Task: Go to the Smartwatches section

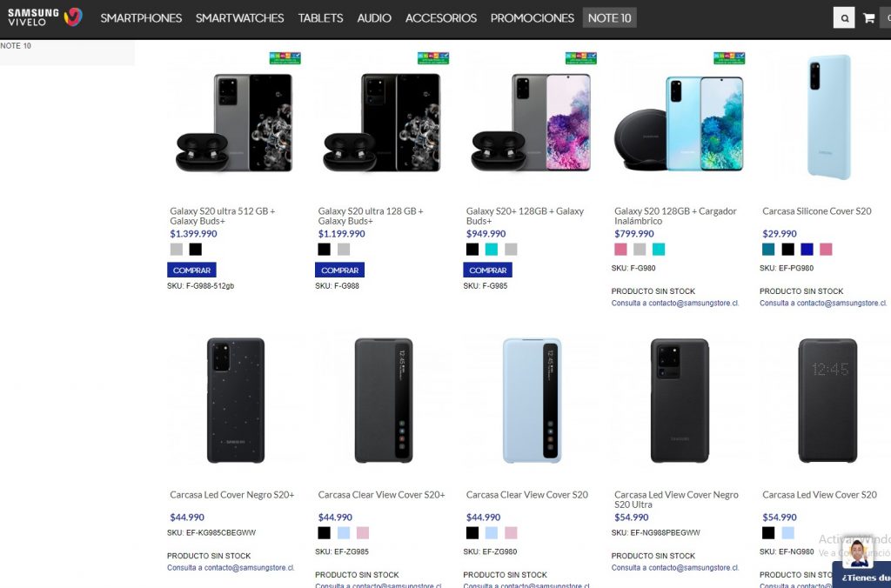Action: [239, 17]
